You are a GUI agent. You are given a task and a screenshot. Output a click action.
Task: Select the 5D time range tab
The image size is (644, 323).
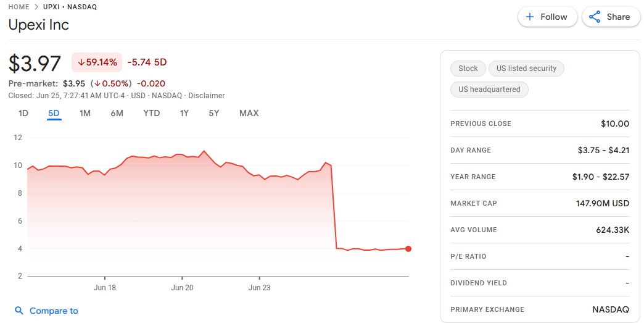(x=54, y=113)
